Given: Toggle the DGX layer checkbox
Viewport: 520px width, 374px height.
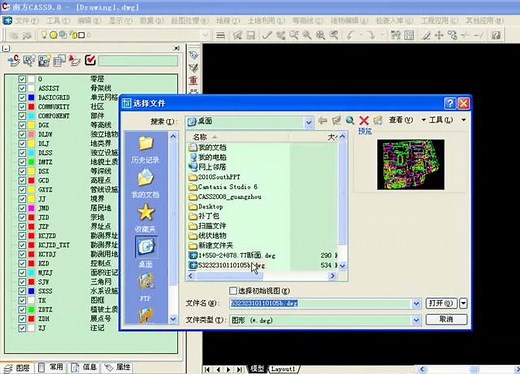Looking at the screenshot, I should click(22, 125).
